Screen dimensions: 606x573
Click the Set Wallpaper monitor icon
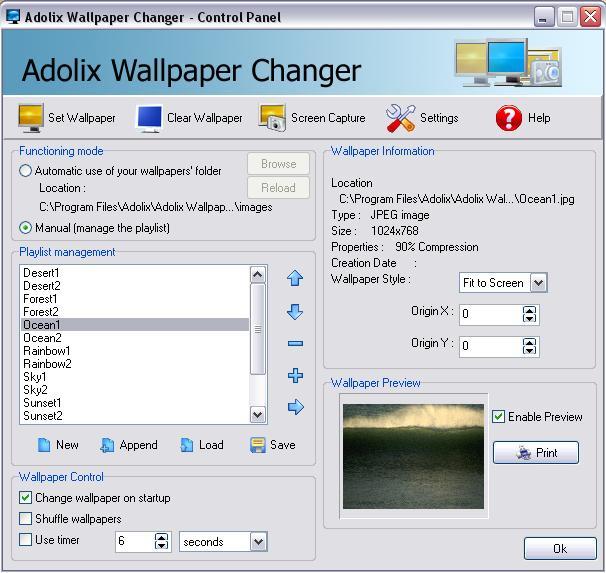(31, 118)
